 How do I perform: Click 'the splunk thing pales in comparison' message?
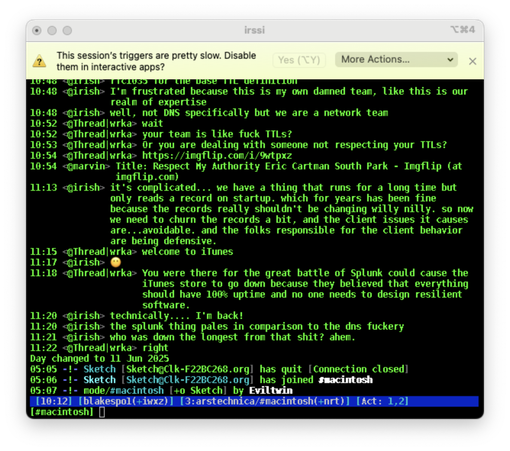(x=257, y=326)
